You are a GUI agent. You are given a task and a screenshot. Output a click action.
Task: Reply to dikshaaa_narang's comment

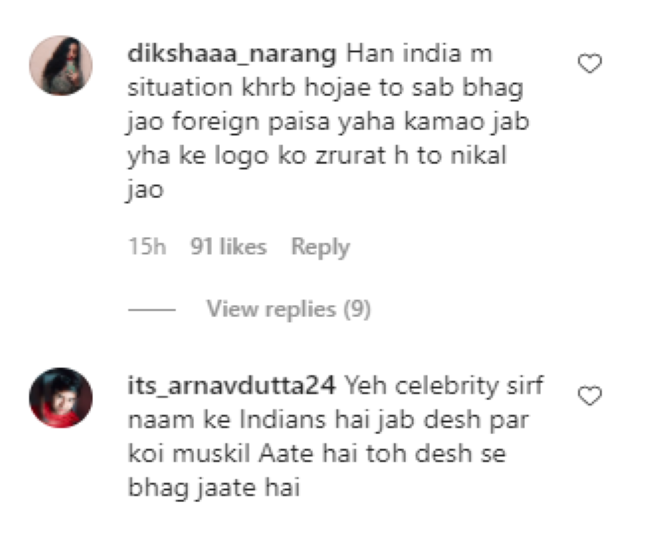pos(320,247)
